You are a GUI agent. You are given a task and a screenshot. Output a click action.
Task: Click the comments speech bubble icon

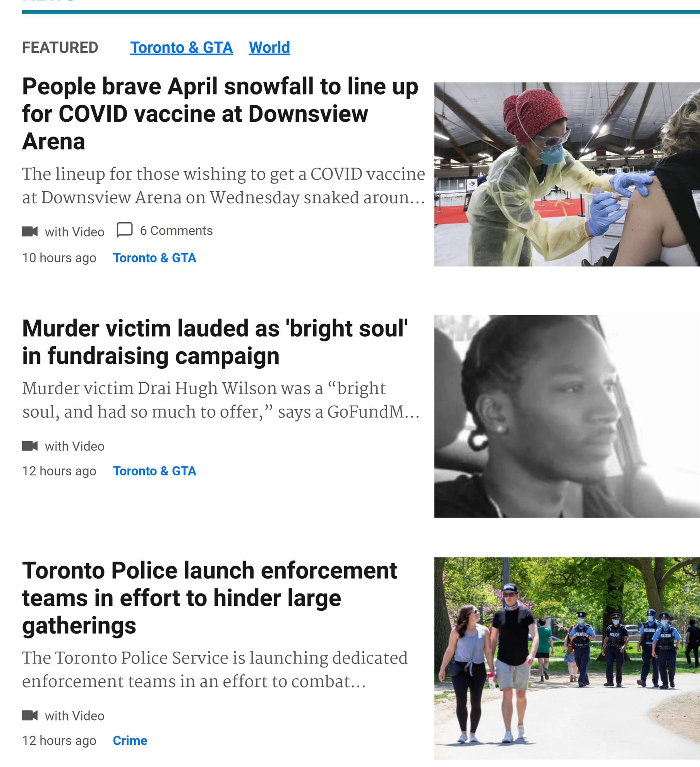click(125, 230)
